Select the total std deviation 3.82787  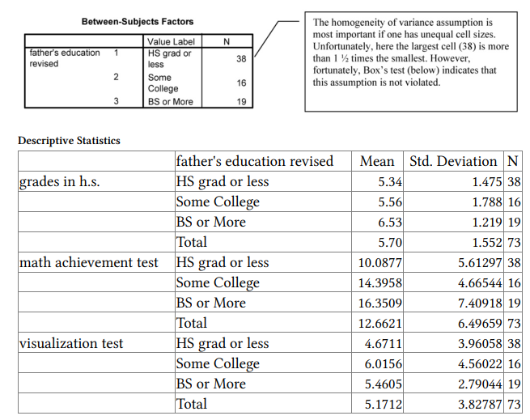[477, 404]
